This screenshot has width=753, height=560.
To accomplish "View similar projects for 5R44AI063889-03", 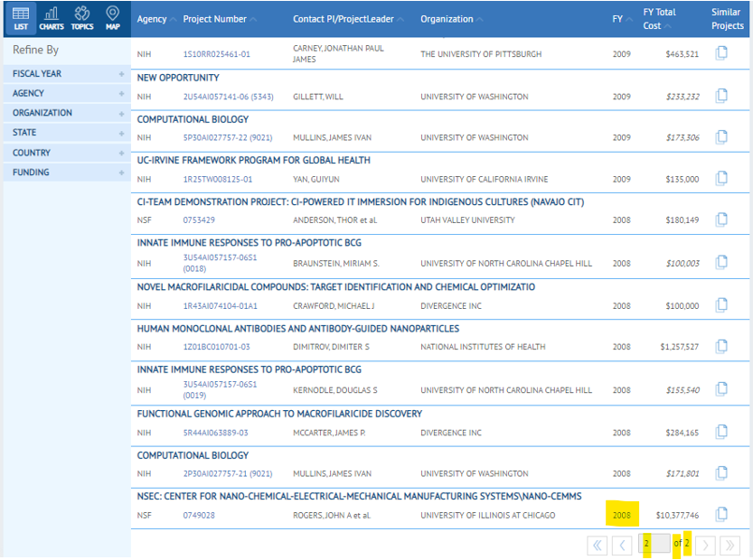I will point(721,433).
